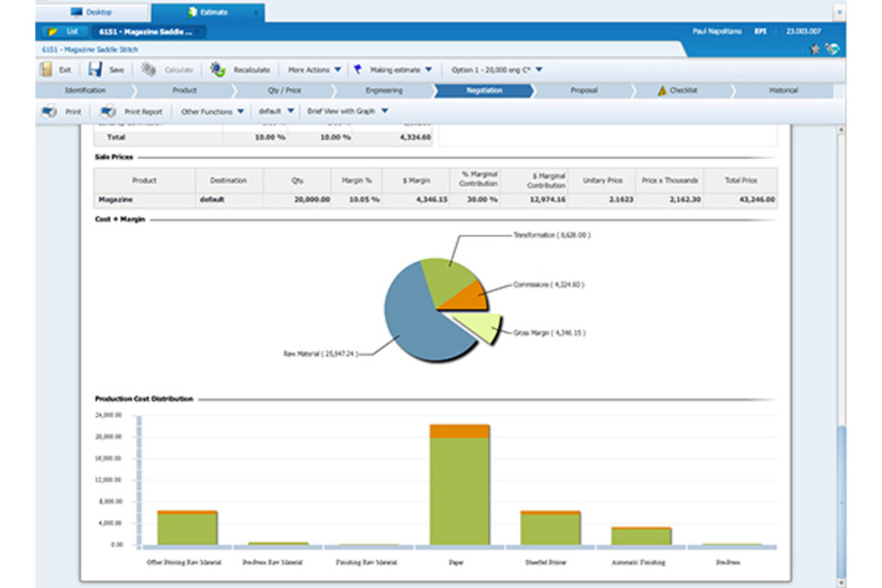Click the Recalculate gear icon
This screenshot has height=588, width=882.
(x=218, y=69)
